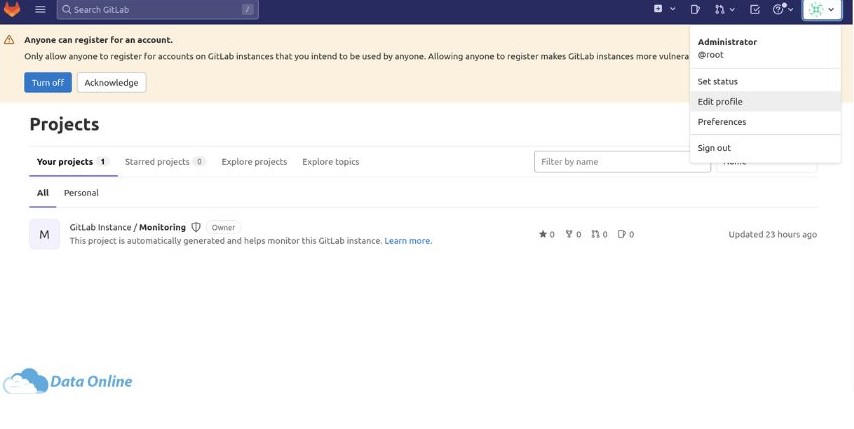
Task: Open the Explore projects tab
Action: coord(254,162)
